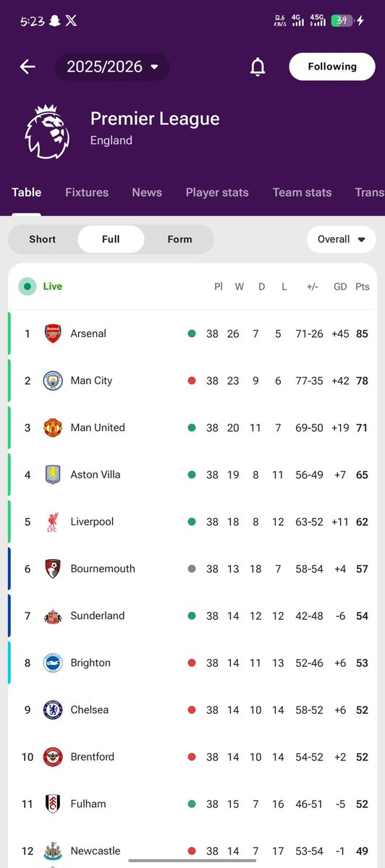The image size is (385, 868).
Task: Open the Fixtures tab
Action: [87, 192]
